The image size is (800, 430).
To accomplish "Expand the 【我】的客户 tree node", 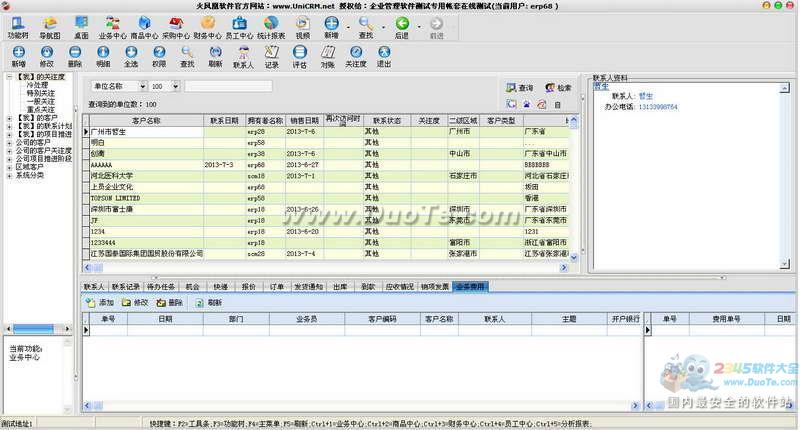I will click(x=9, y=118).
